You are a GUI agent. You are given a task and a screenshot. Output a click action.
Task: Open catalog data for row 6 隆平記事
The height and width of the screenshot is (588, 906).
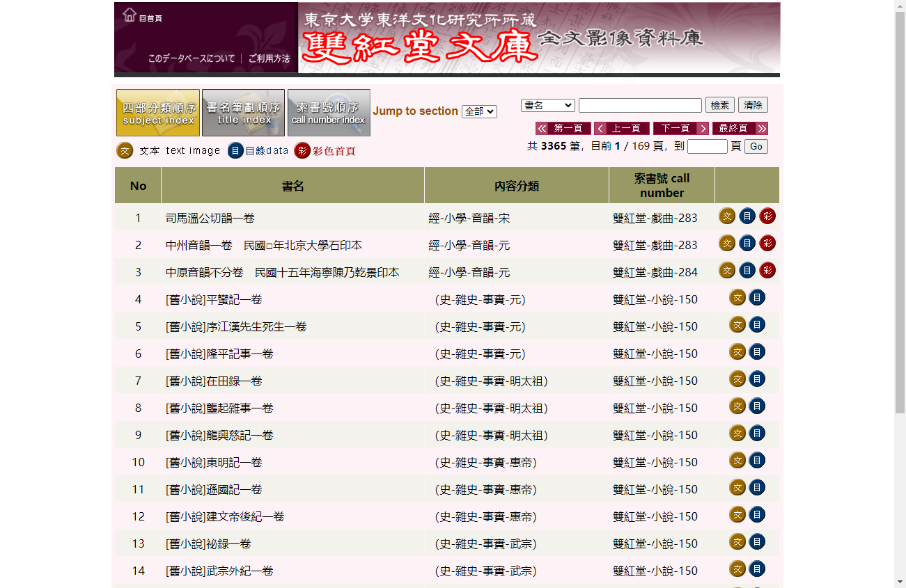[757, 352]
